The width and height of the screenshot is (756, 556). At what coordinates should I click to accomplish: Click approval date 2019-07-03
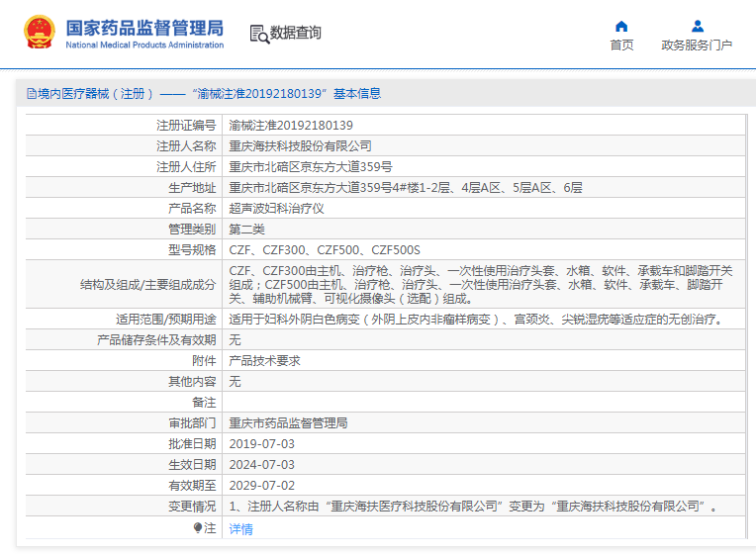(262, 444)
